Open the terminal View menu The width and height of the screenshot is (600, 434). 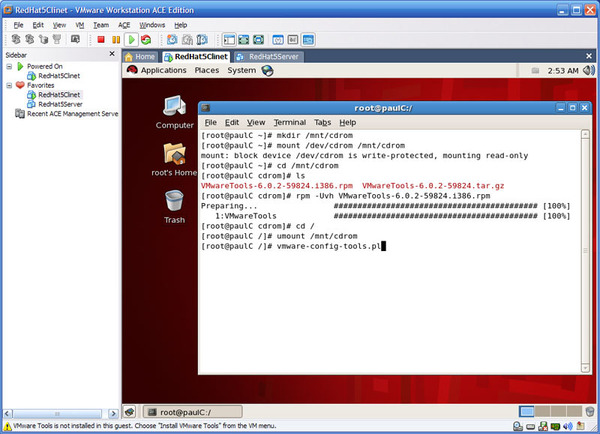point(256,122)
